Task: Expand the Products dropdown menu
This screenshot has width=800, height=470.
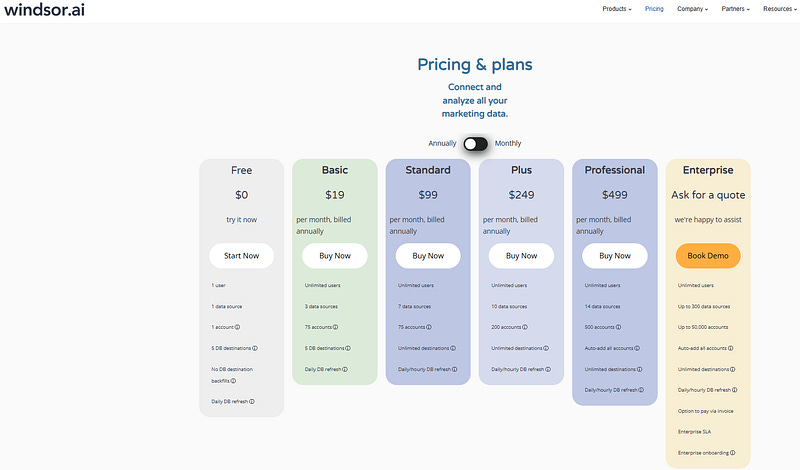Action: click(x=617, y=9)
